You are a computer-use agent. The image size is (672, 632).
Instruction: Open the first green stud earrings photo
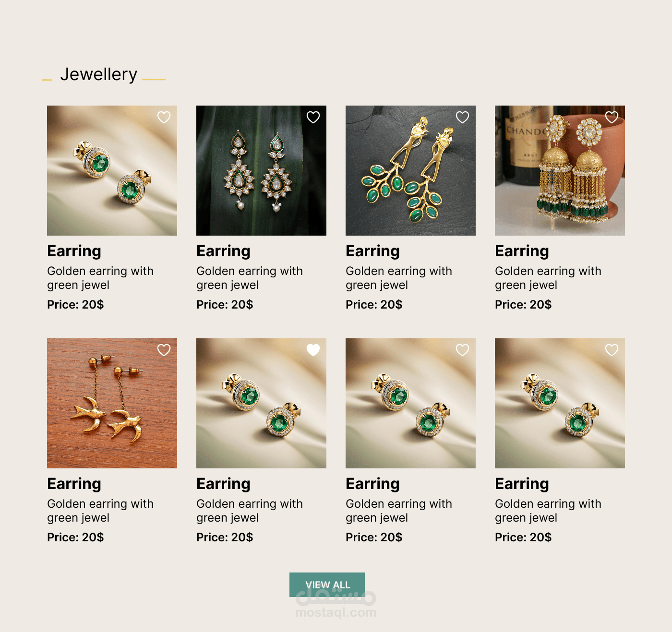coord(112,170)
